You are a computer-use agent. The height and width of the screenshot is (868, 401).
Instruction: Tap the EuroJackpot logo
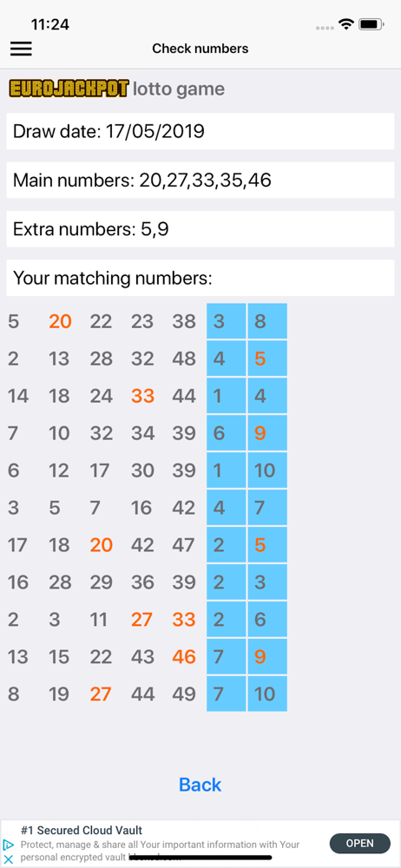[x=69, y=89]
